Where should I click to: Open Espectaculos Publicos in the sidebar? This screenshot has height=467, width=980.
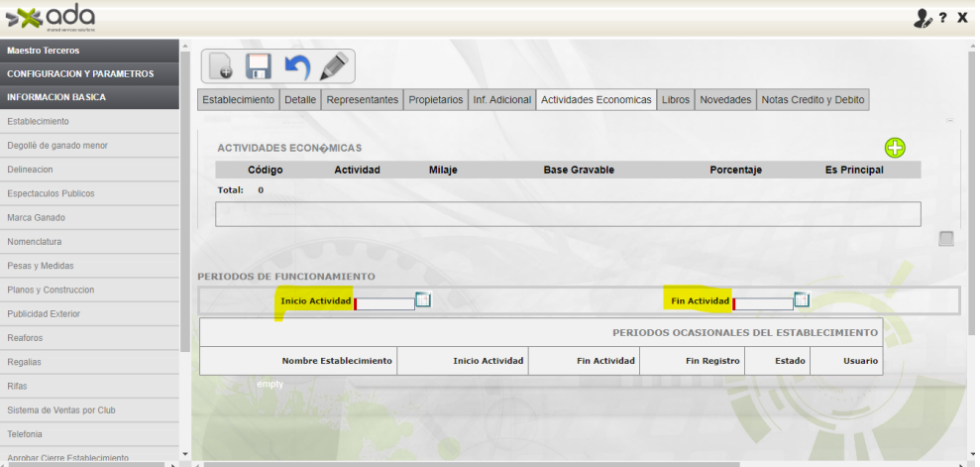coord(48,193)
